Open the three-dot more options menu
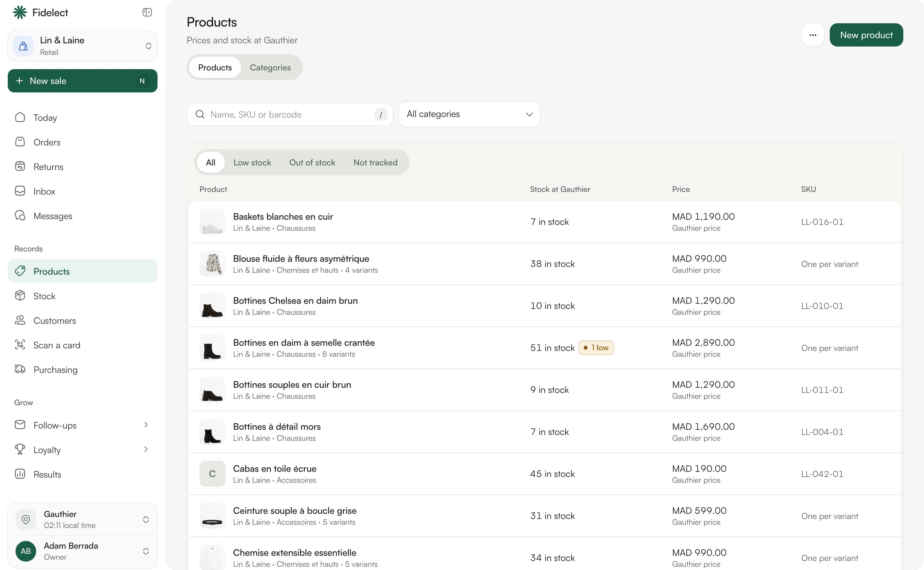Image resolution: width=924 pixels, height=570 pixels. pos(813,35)
